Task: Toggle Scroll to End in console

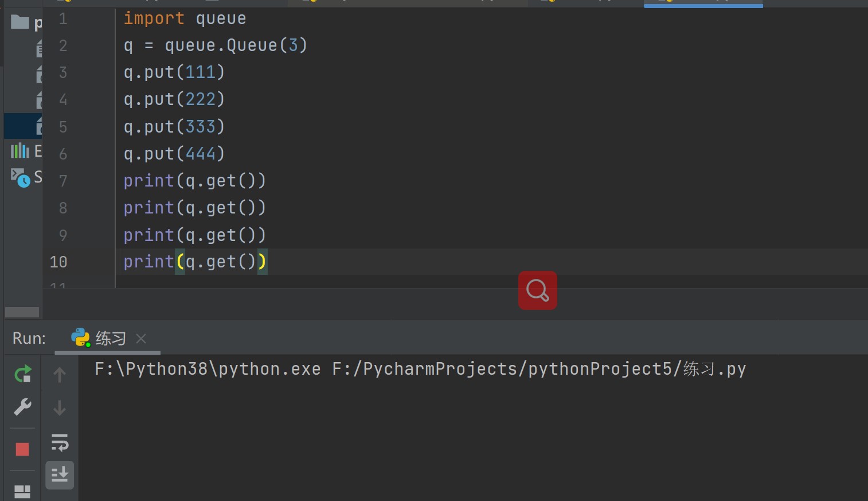Action: (x=60, y=475)
